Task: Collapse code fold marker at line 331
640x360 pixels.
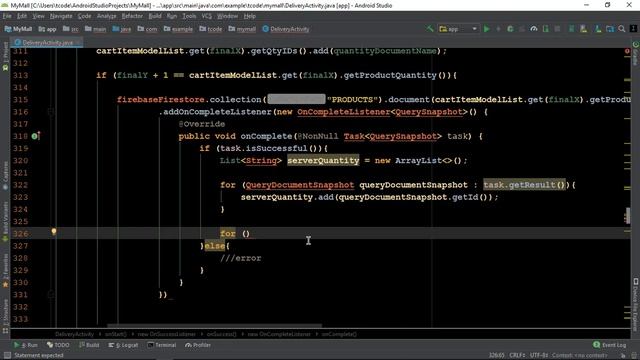Action: pyautogui.click(x=51, y=294)
